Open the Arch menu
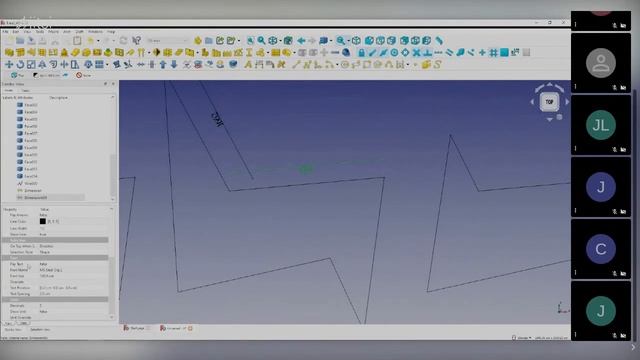The height and width of the screenshot is (360, 640). click(67, 31)
